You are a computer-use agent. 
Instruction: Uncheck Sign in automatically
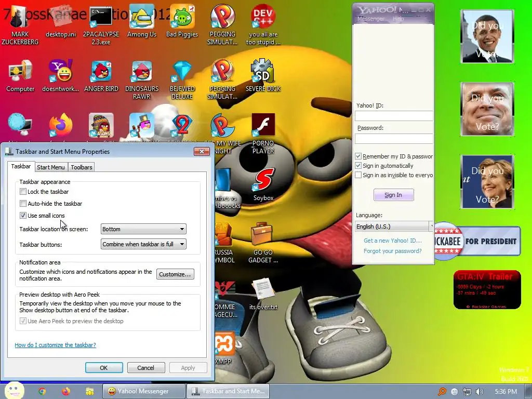[x=358, y=166]
